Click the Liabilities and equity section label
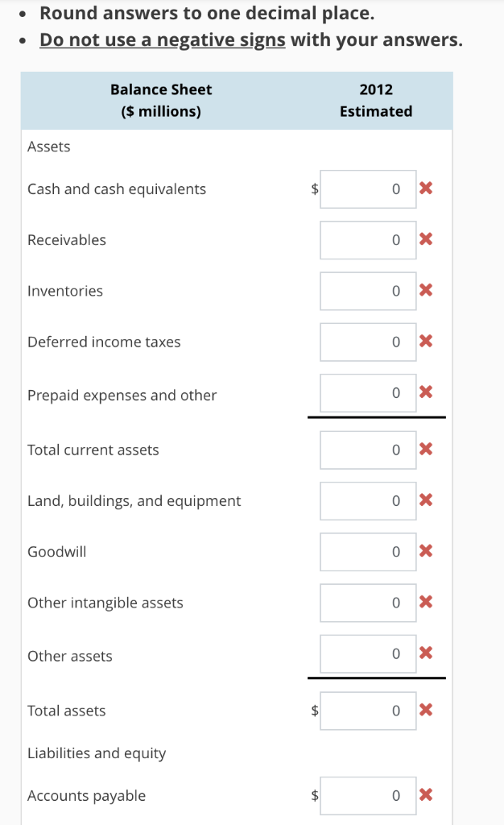This screenshot has width=504, height=825. click(96, 752)
